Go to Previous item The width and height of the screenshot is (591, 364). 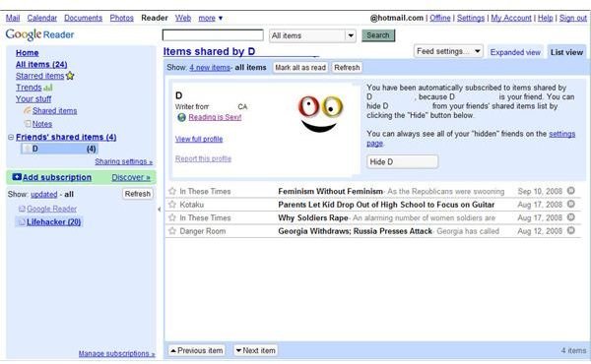196,350
